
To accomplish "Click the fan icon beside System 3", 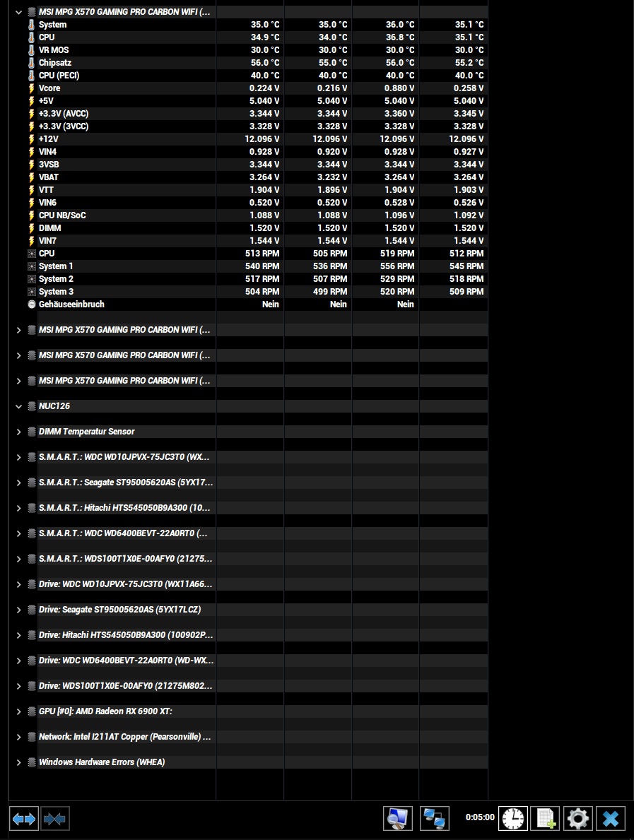I will [32, 292].
